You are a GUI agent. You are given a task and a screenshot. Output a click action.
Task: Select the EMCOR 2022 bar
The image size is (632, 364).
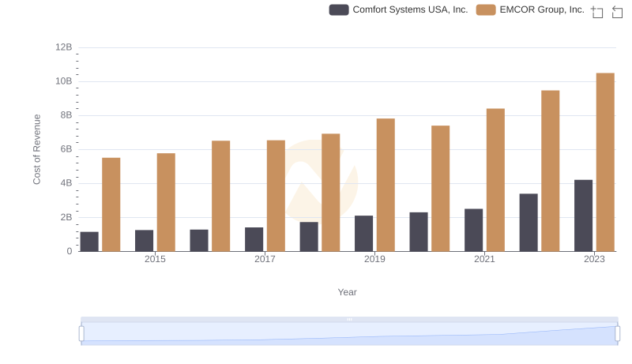(550, 171)
